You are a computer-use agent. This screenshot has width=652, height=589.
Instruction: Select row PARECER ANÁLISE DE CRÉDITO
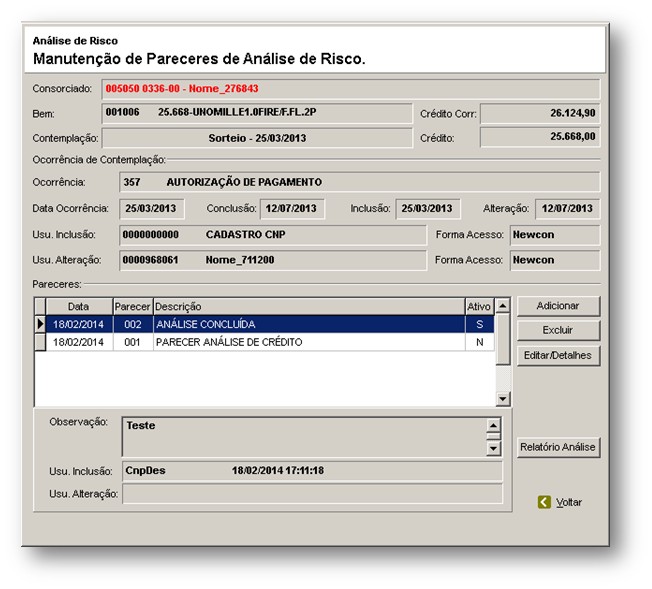point(270,342)
